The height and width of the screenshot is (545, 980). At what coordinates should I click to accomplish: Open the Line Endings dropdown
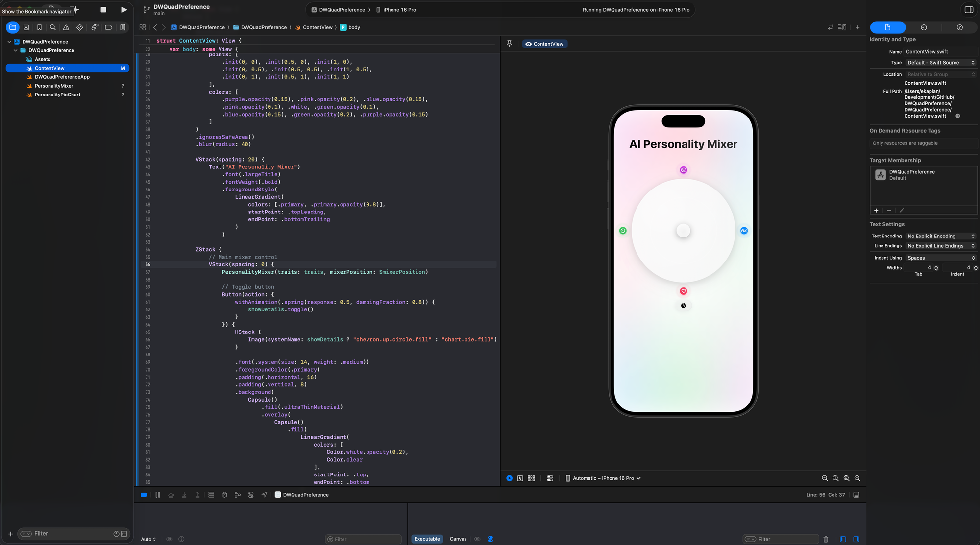[x=940, y=246]
